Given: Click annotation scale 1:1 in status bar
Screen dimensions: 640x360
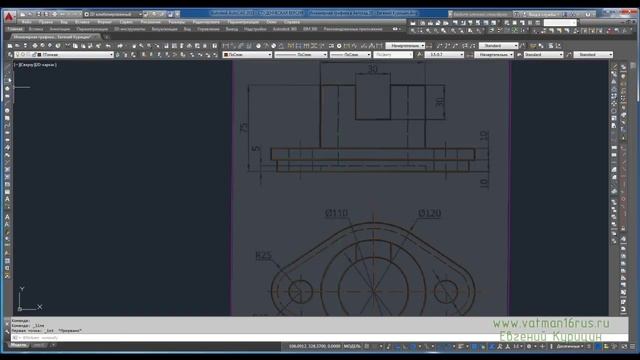Looking at the screenshot, I should click(x=517, y=347).
